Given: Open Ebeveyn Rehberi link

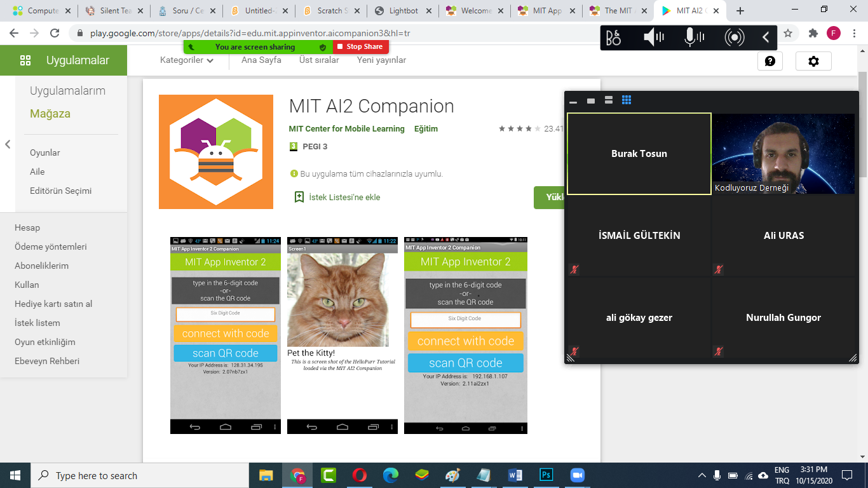Looking at the screenshot, I should point(47,361).
